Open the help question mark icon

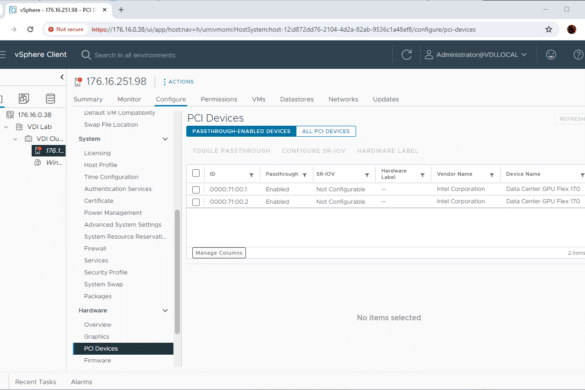coord(578,55)
